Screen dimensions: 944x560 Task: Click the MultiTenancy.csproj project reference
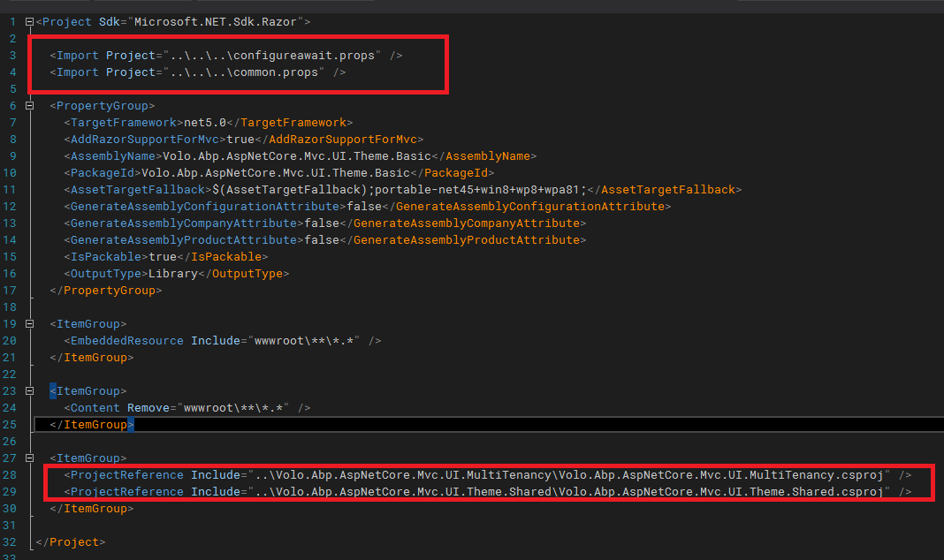[x=569, y=476]
